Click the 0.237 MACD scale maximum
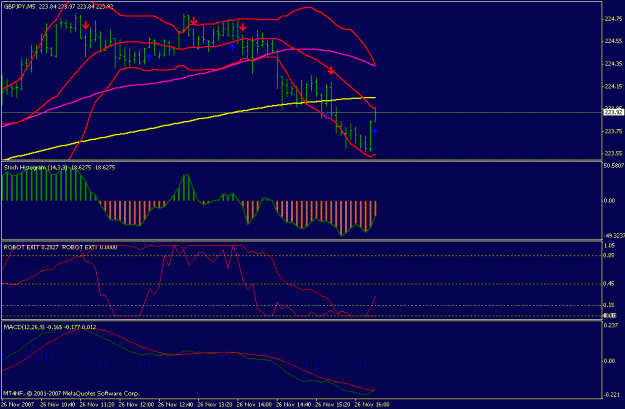Screen dimensions: 625x409 pyautogui.click(x=611, y=325)
